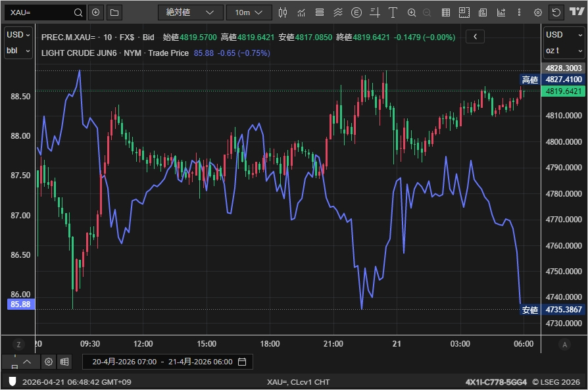
Task: Click the add symbol plus button
Action: click(x=96, y=12)
